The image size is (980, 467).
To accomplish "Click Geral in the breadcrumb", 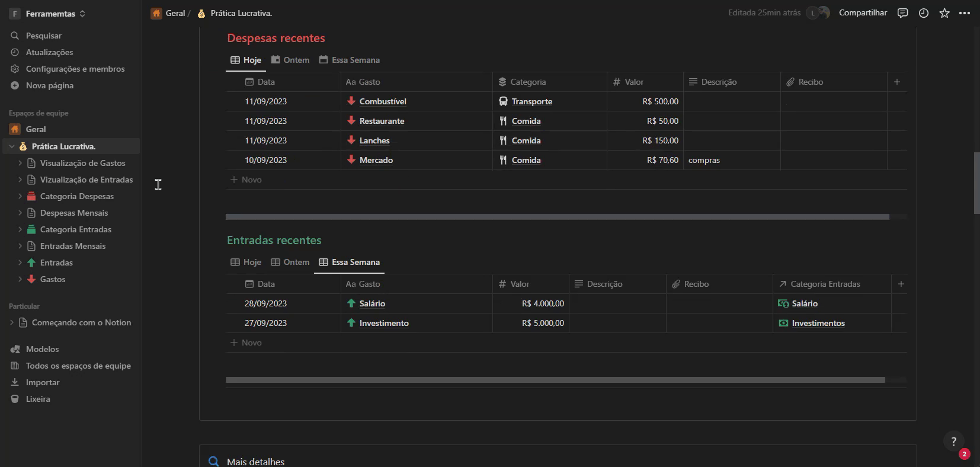I will (x=175, y=13).
